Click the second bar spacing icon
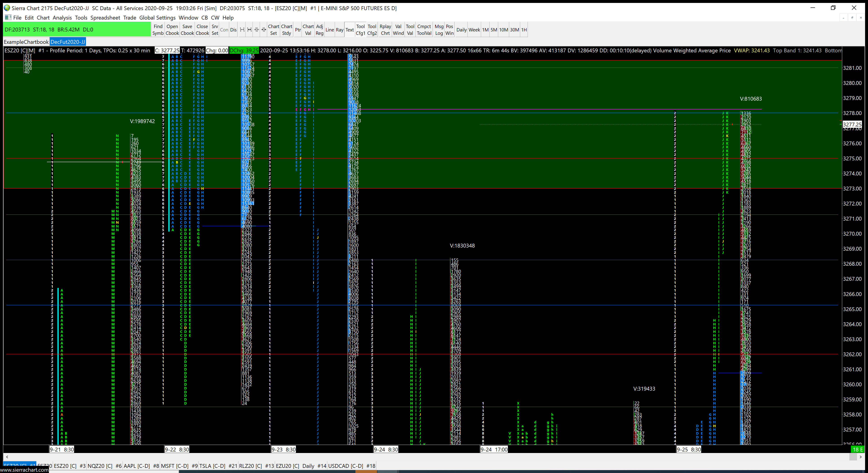Viewport: 868px width, 473px height. [249, 30]
